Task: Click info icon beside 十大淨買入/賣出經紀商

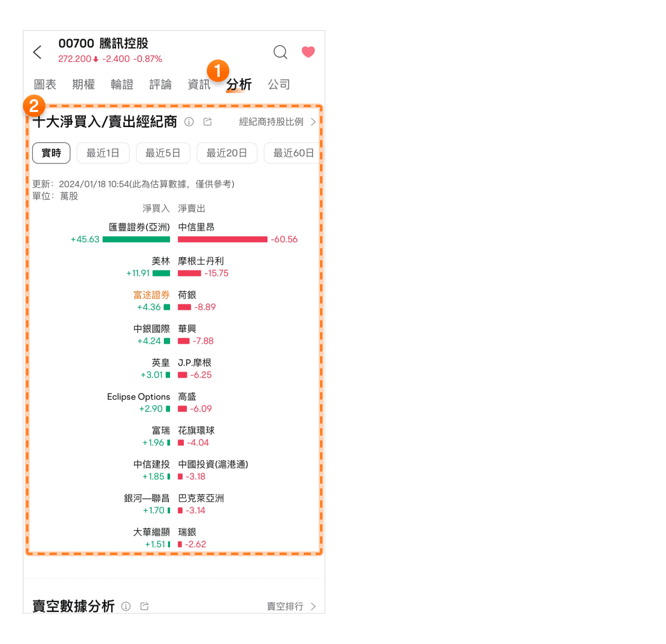Action: coord(189,122)
